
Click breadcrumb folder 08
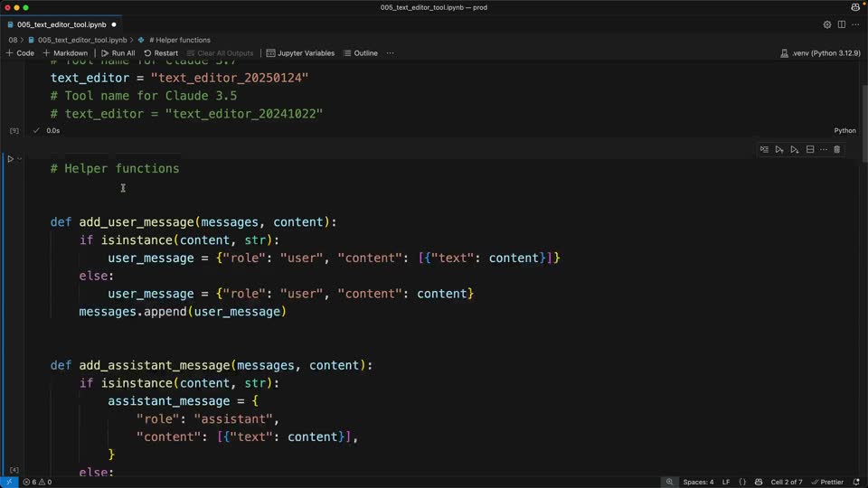(13, 40)
